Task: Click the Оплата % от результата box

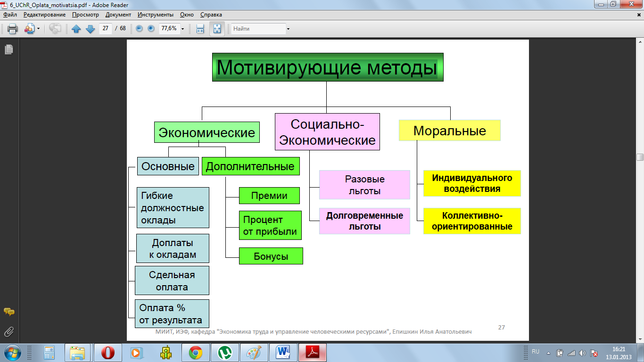Action: pos(172,313)
